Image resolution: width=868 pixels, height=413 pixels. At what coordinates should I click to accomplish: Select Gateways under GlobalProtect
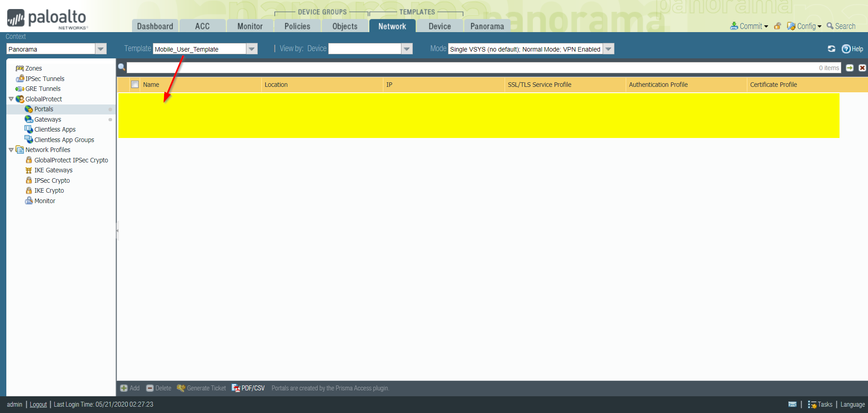(48, 119)
